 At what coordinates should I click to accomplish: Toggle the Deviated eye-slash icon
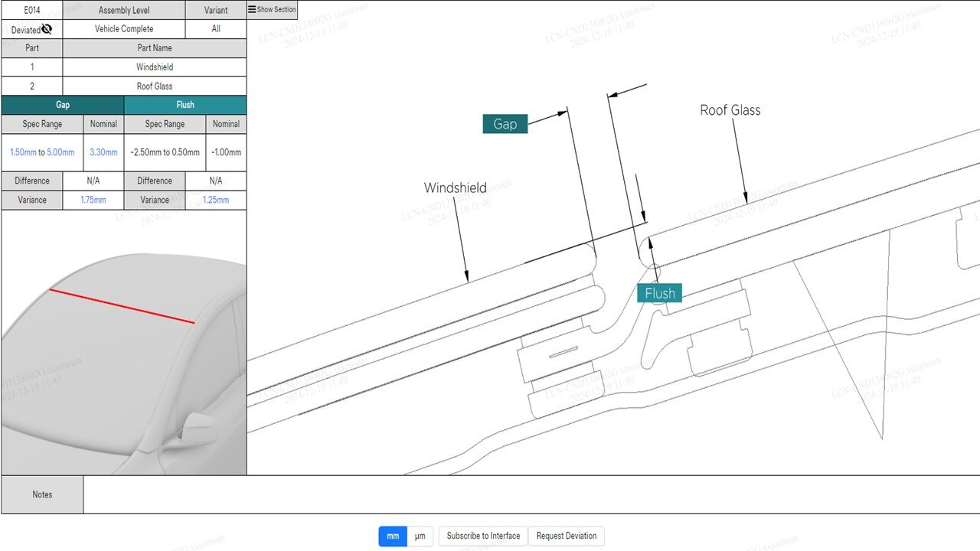(x=47, y=29)
